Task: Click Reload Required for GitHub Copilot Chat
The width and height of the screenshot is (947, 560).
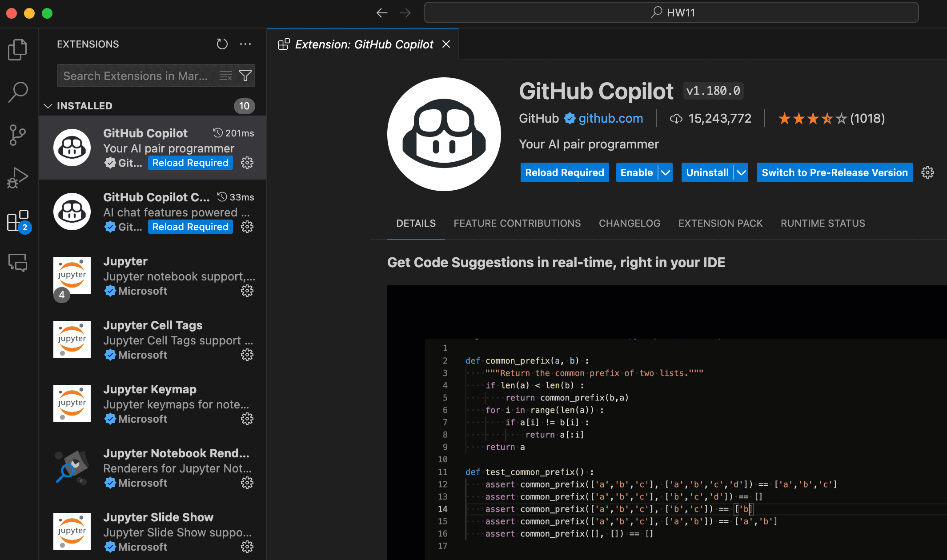Action: point(190,227)
